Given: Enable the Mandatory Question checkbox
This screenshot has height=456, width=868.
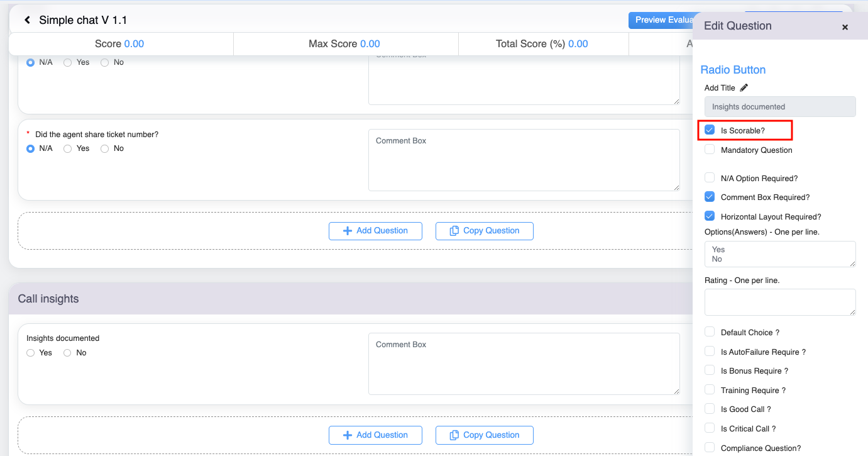Looking at the screenshot, I should [x=710, y=150].
